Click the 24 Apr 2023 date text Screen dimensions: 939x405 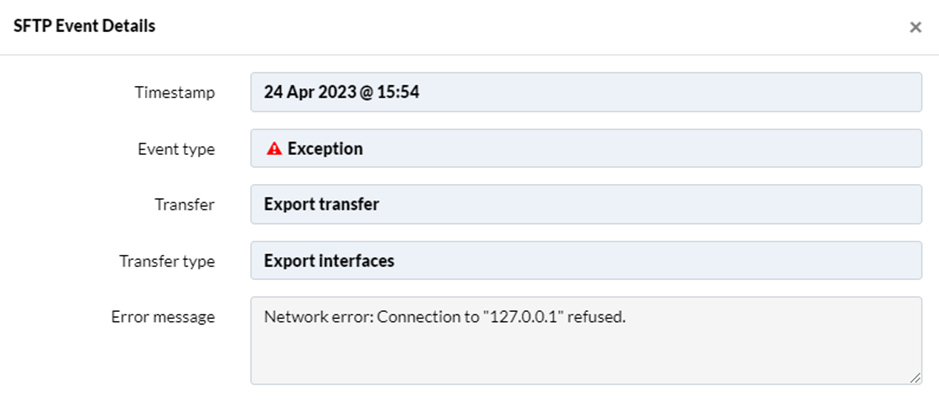point(310,92)
